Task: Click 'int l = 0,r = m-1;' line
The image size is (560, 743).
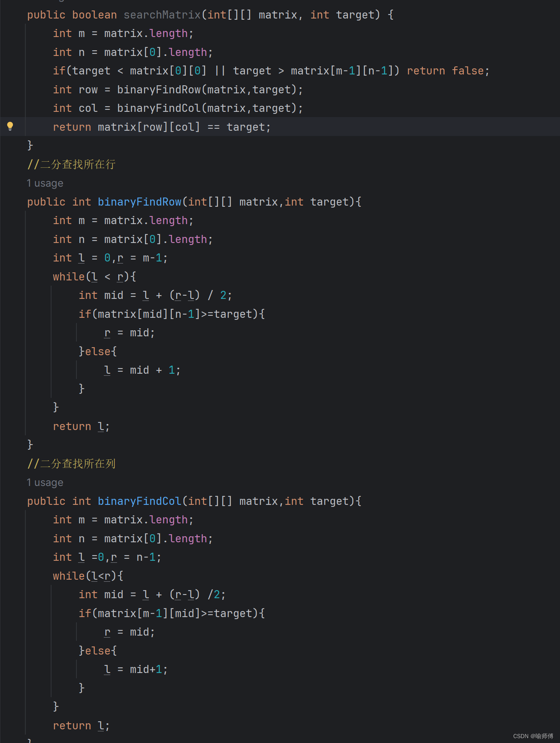Action: 110,258
